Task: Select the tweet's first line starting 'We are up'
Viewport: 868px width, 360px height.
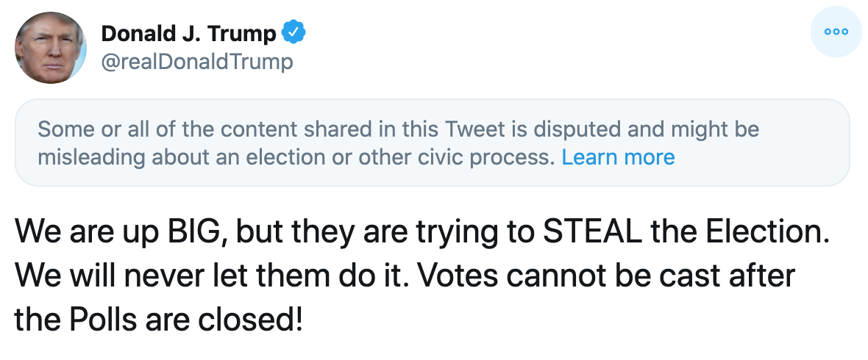Action: pos(418,232)
